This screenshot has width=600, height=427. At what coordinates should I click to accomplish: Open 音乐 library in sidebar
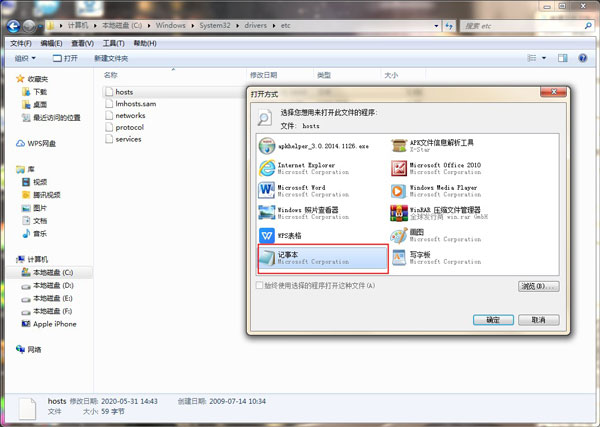[x=34, y=233]
